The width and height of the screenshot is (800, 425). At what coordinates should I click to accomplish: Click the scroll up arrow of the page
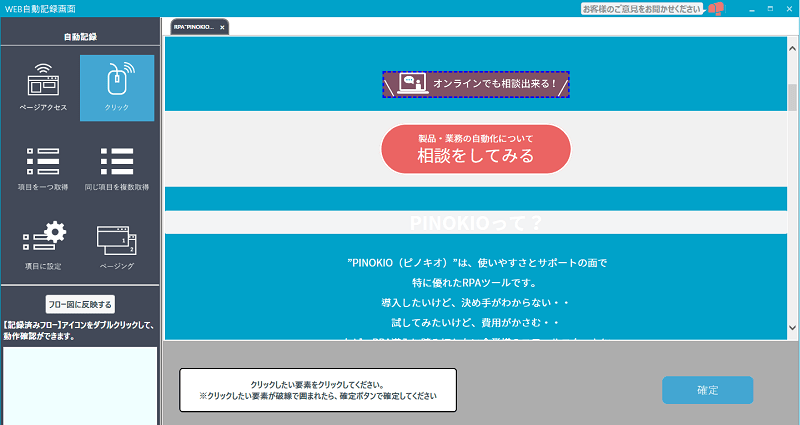pos(792,48)
